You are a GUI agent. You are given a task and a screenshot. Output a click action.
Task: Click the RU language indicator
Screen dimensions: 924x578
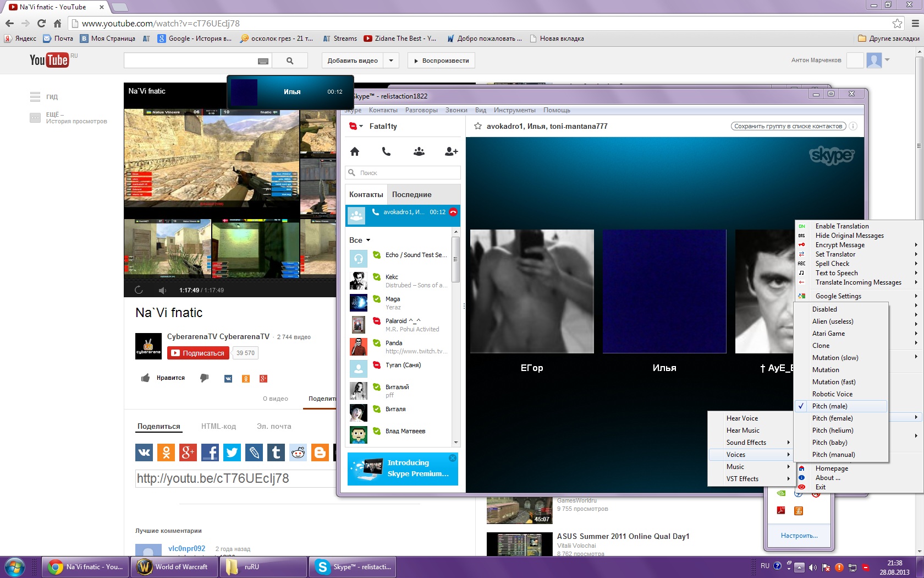(x=765, y=566)
